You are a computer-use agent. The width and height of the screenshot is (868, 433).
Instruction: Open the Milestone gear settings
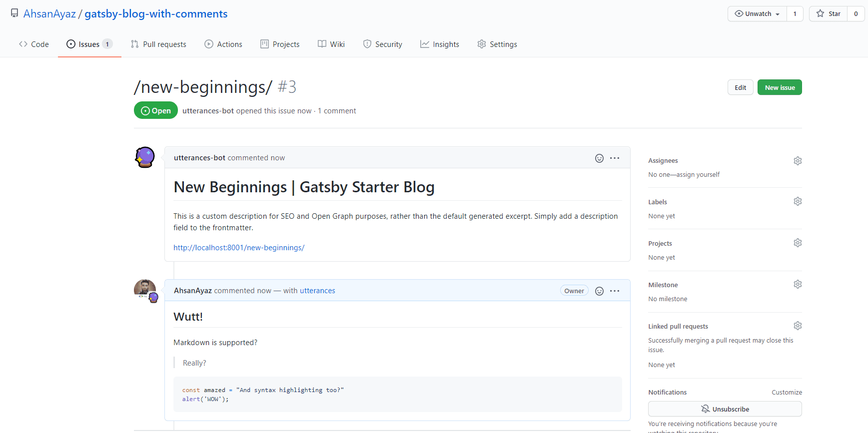(798, 284)
